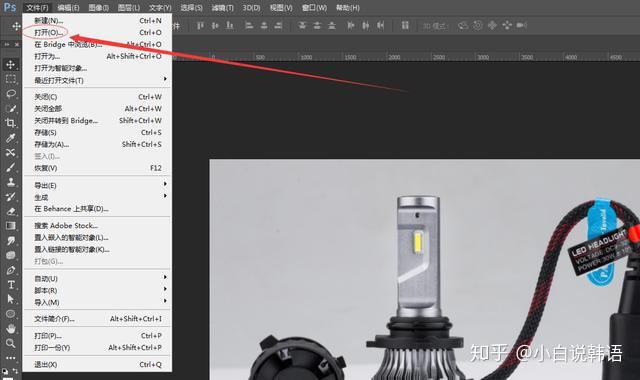
Task: Select the Zoom magnifier tool
Action: point(11,343)
